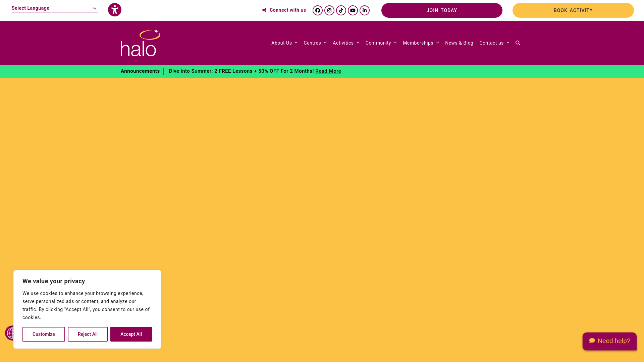Click the Dive into Summer announcement text
This screenshot has height=362, width=644.
click(241, 71)
